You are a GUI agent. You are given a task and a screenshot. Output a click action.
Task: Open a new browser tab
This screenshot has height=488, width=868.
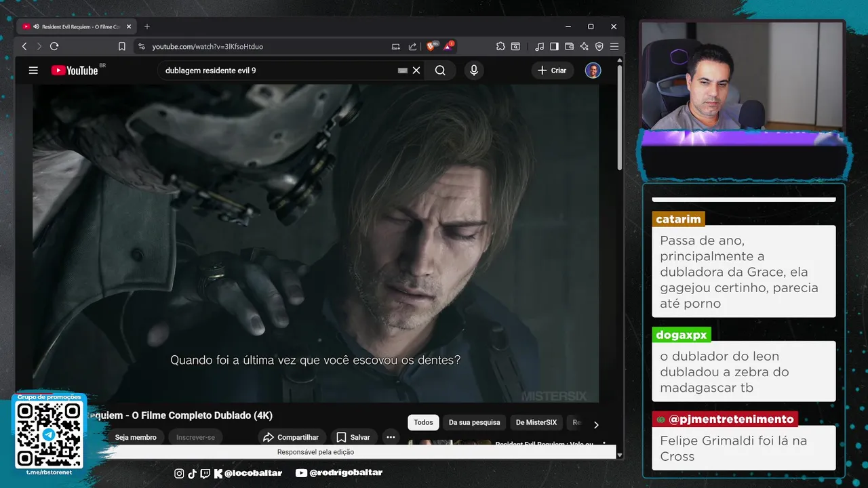coord(147,26)
